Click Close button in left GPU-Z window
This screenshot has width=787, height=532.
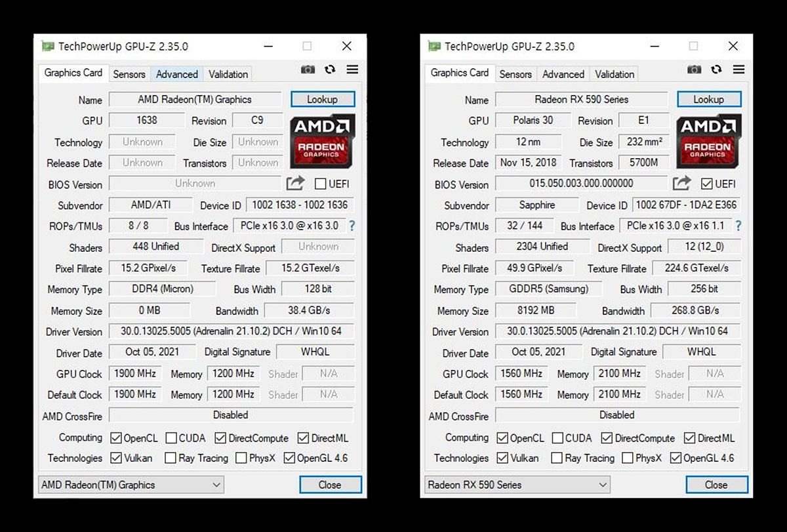[x=331, y=485]
